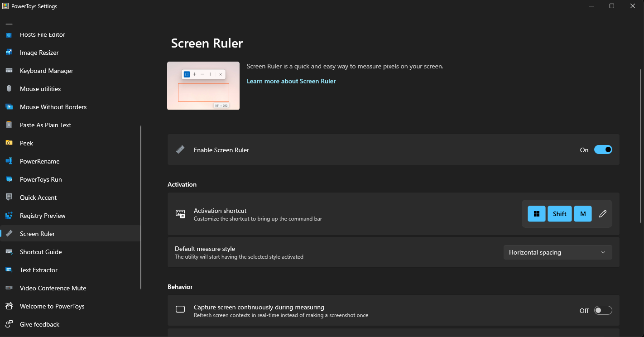The width and height of the screenshot is (644, 337).
Task: Click the Behavior section heading
Action: tap(180, 287)
